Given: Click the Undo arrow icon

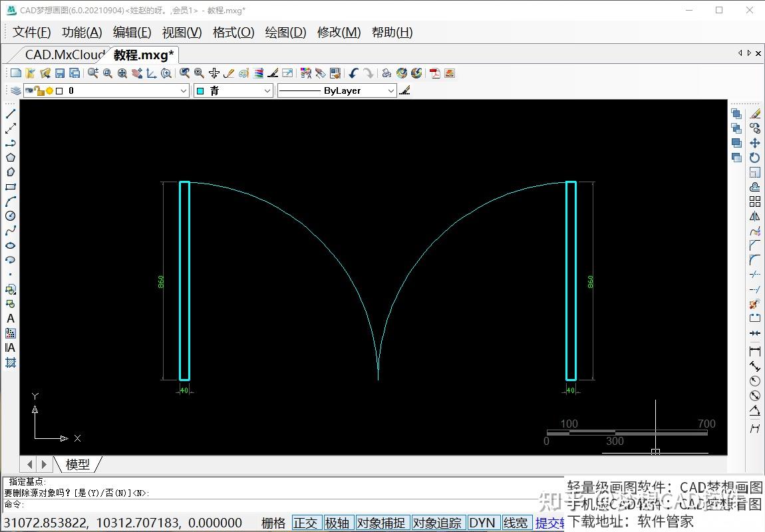Looking at the screenshot, I should [353, 73].
